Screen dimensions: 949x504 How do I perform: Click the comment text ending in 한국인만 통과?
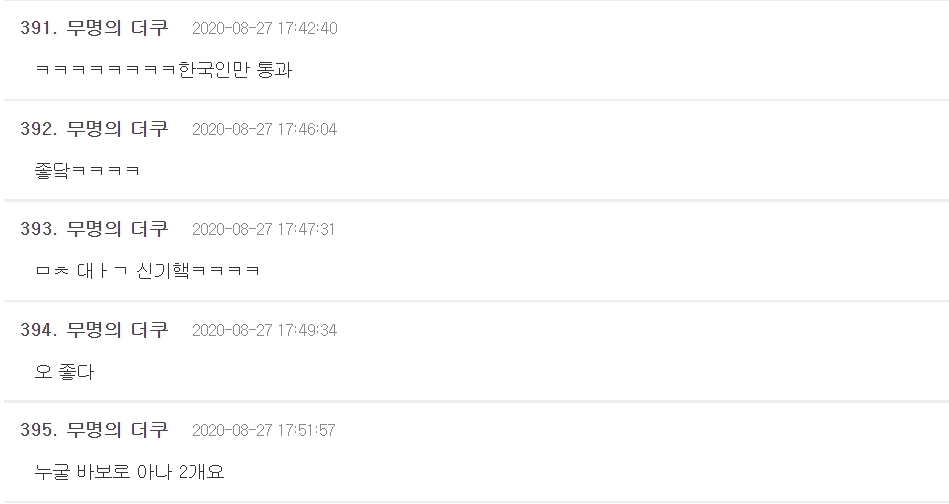click(163, 70)
